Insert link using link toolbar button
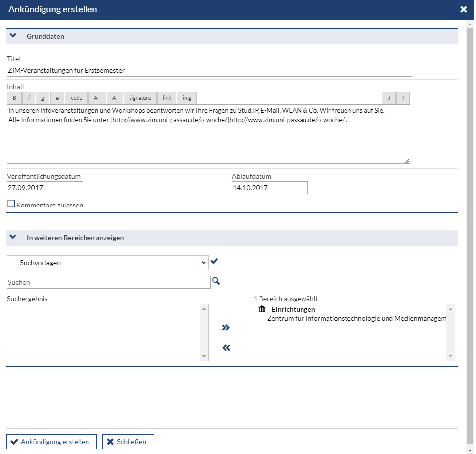The image size is (476, 454). [167, 98]
